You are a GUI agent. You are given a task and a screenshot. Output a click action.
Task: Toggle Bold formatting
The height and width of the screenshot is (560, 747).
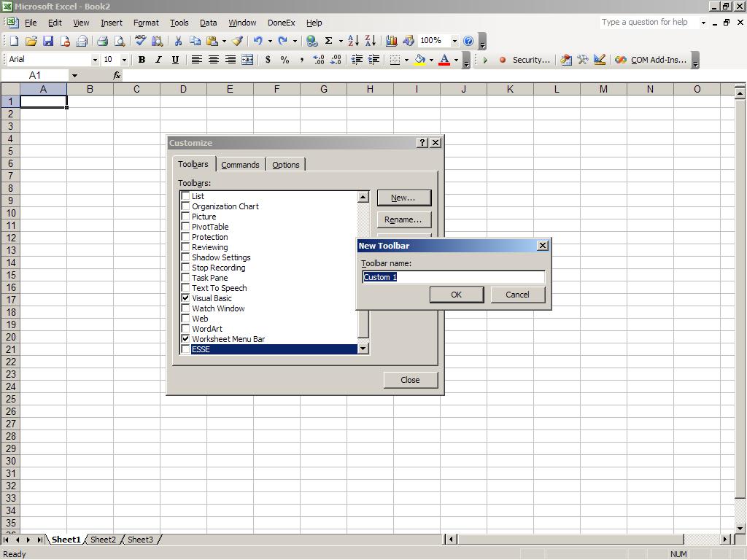142,60
